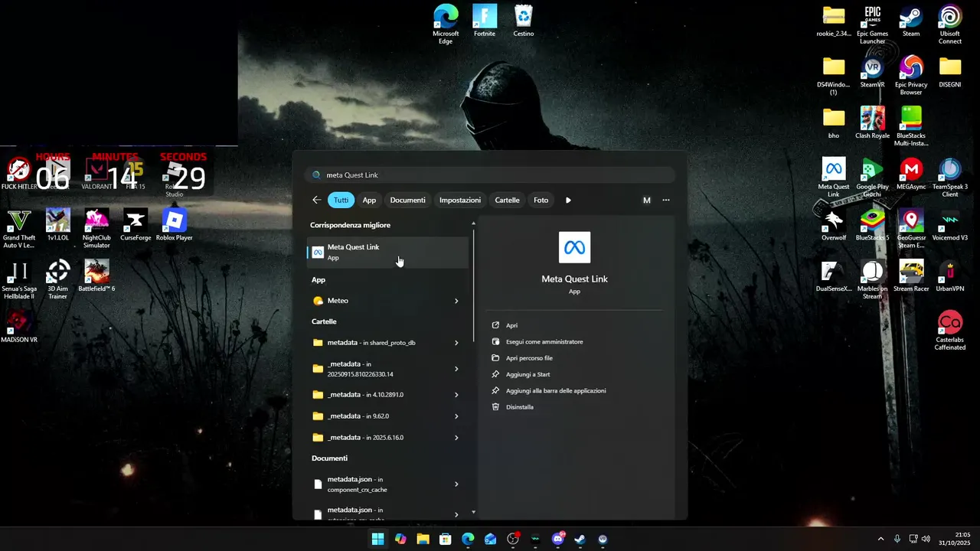Open Meta Quest Link best match result
Image resolution: width=980 pixels, height=551 pixels.
(387, 252)
